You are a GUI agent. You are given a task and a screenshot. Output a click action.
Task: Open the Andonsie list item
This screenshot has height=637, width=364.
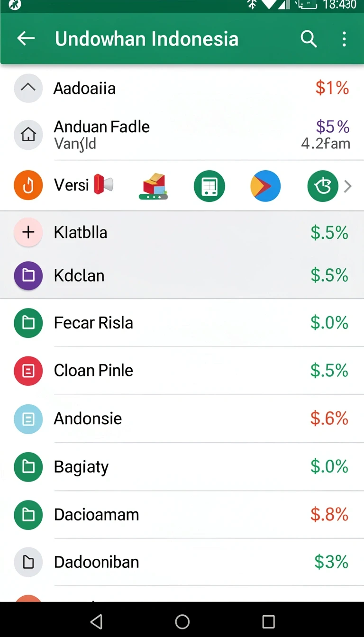pyautogui.click(x=182, y=419)
